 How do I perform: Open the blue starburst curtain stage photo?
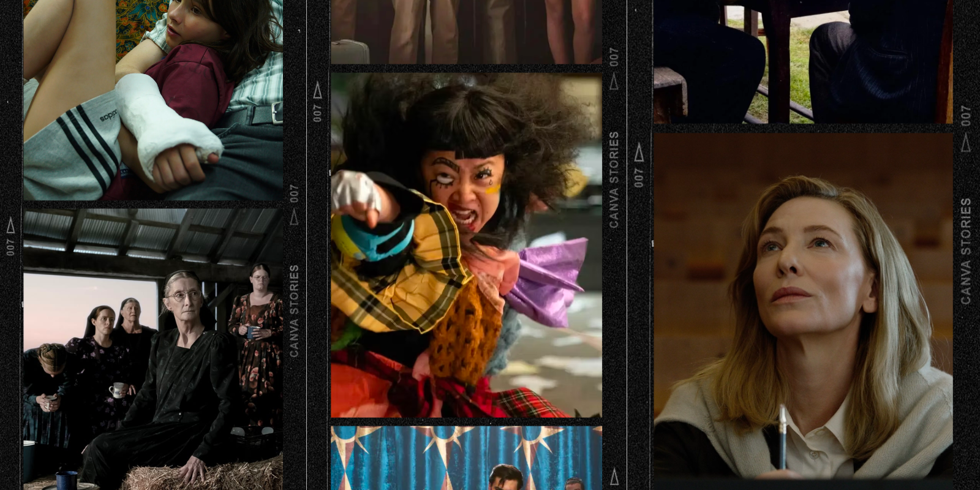(x=466, y=458)
